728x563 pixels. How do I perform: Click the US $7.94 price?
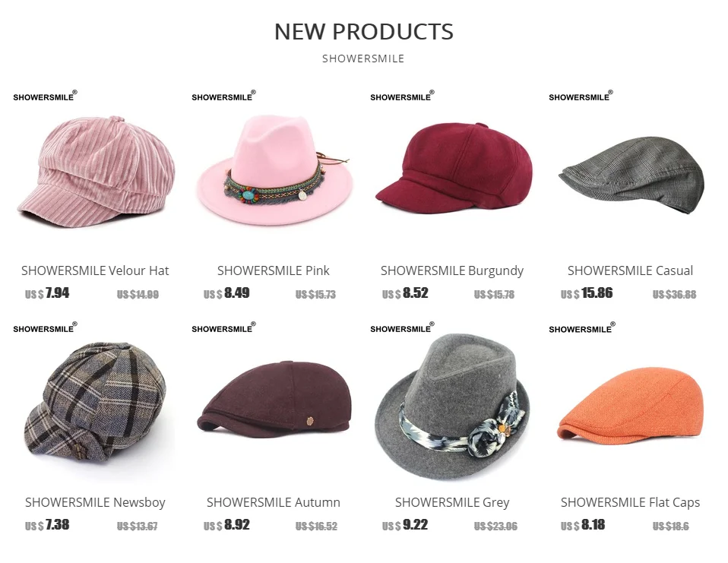tap(47, 293)
